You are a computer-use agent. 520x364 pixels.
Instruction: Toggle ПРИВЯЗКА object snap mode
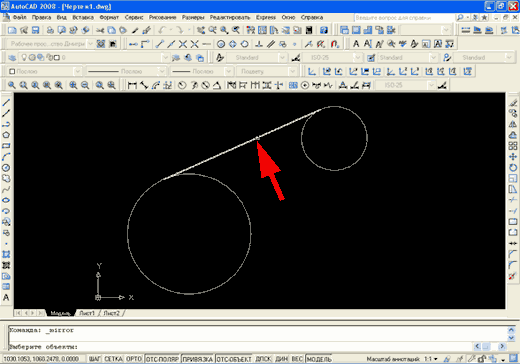(x=198, y=359)
